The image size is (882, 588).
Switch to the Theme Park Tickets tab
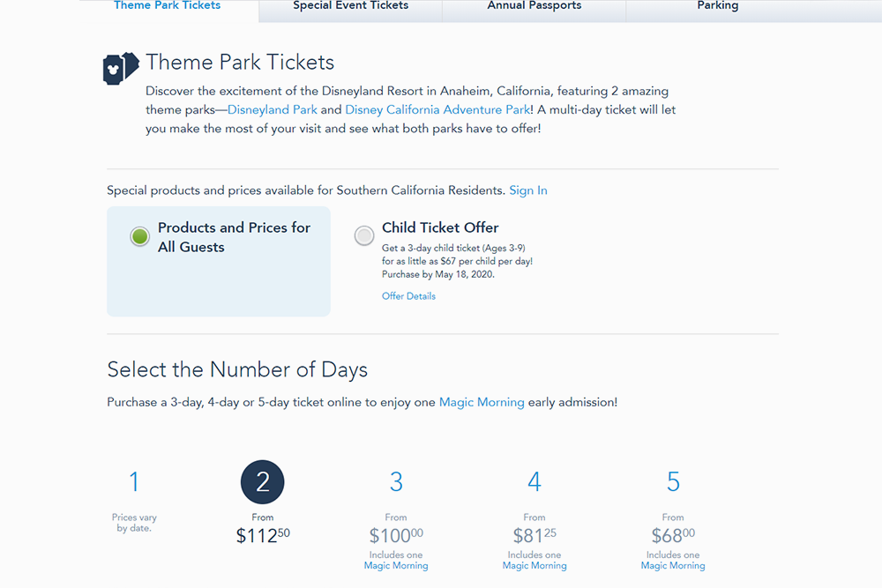pyautogui.click(x=167, y=5)
